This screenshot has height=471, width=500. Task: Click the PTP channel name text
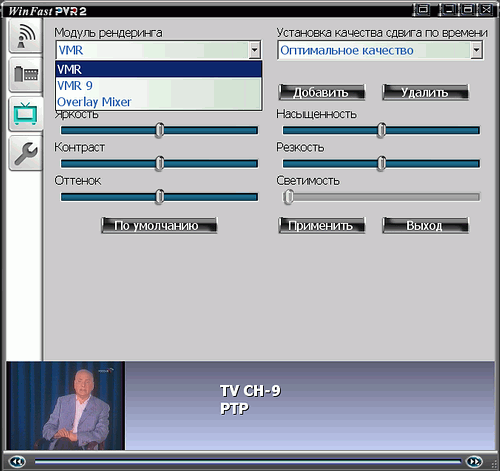pos(234,409)
